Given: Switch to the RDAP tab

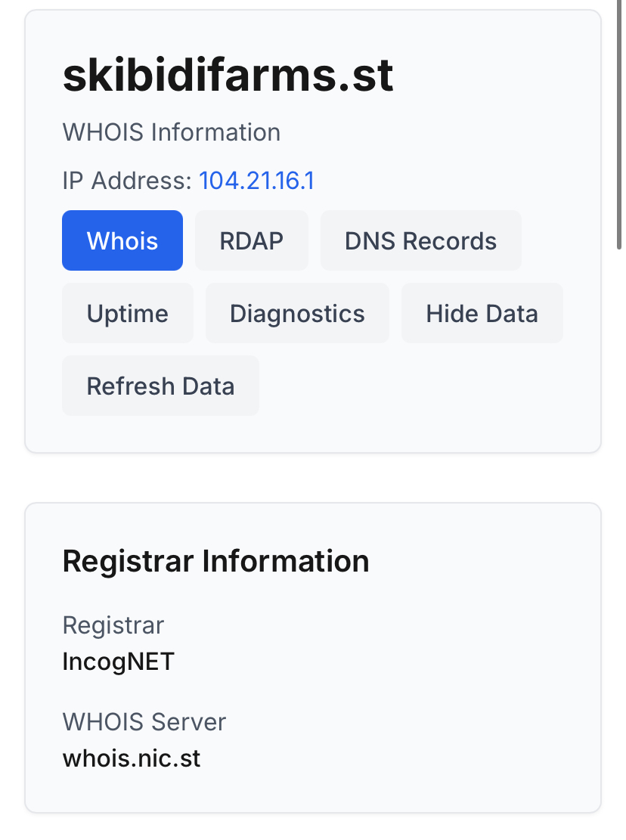Looking at the screenshot, I should pos(251,240).
